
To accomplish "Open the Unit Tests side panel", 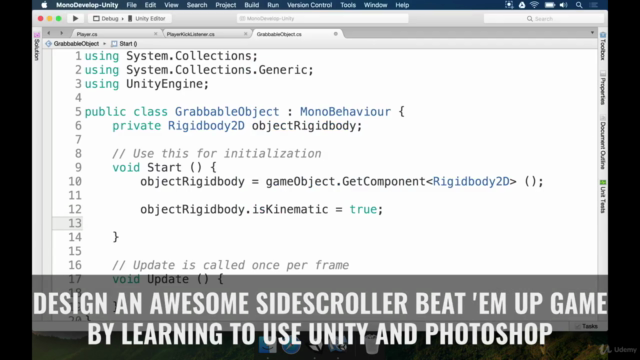I will [x=603, y=196].
